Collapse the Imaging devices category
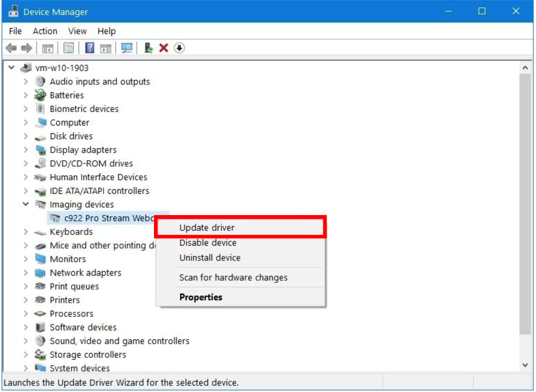Image resolution: width=536 pixels, height=392 pixels. pos(26,204)
